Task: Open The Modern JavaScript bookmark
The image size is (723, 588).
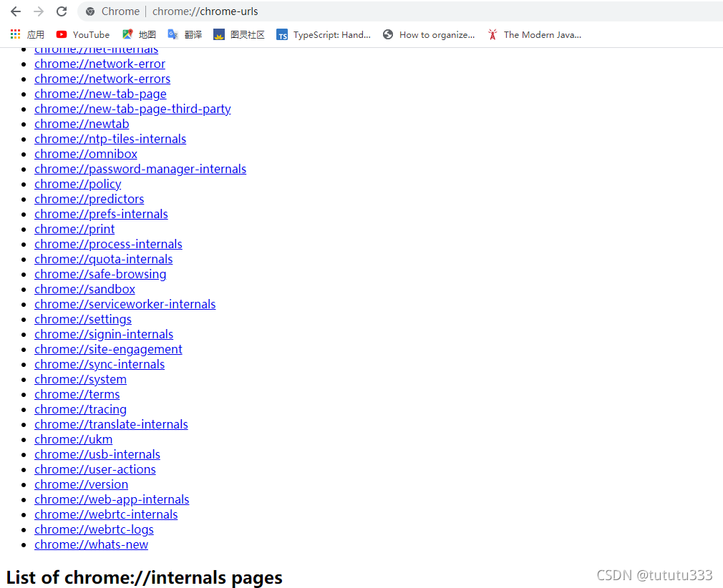Action: click(535, 34)
